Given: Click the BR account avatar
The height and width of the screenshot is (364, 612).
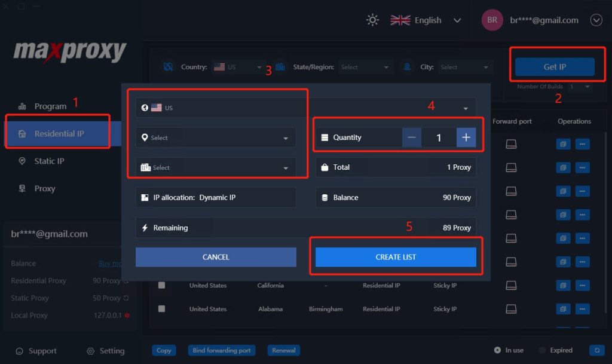Looking at the screenshot, I should 492,20.
